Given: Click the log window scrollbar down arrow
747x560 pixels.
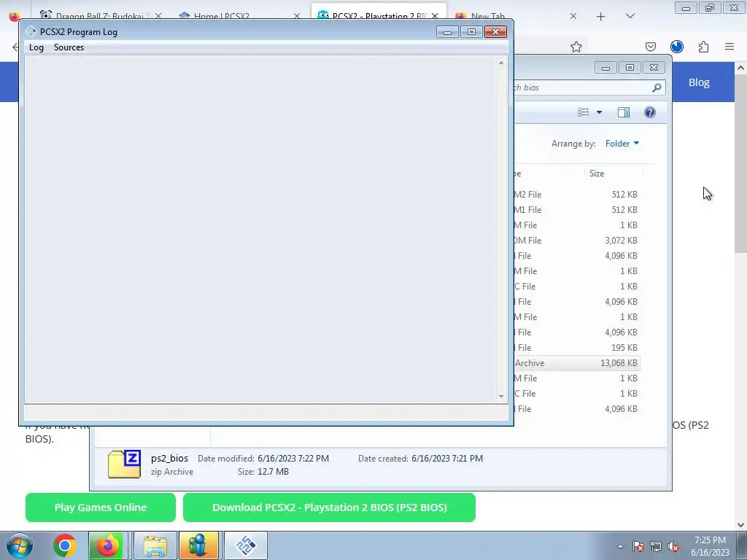Looking at the screenshot, I should coord(500,396).
